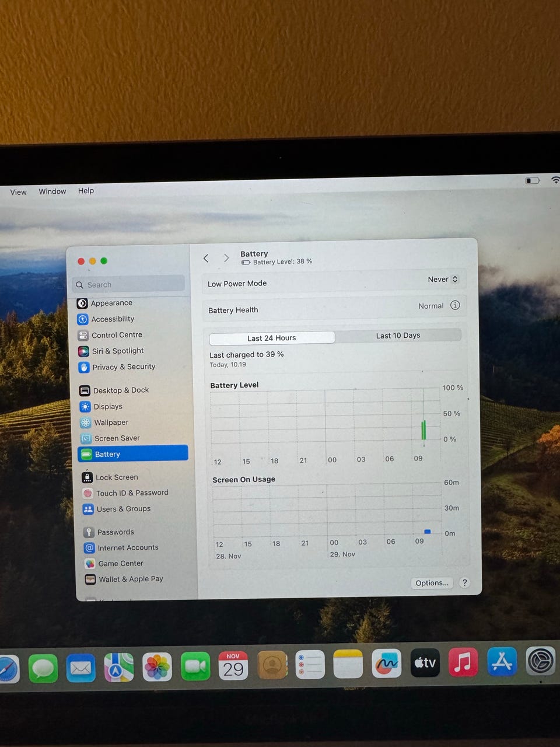Open Maps from the Dock
Viewport: 560px width, 747px height.
point(119,667)
